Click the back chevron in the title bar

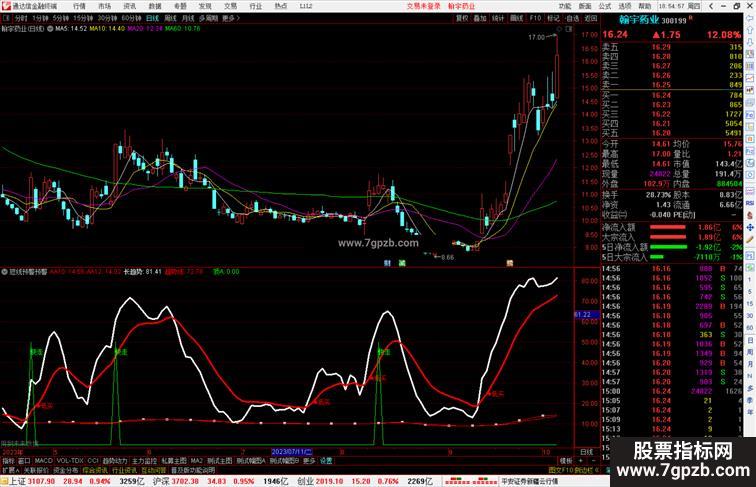click(711, 6)
